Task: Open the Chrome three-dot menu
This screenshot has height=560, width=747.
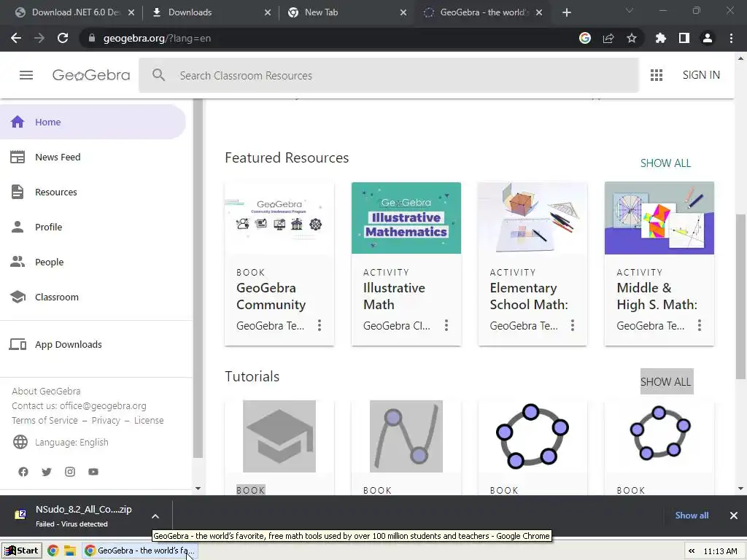Action: (x=731, y=38)
